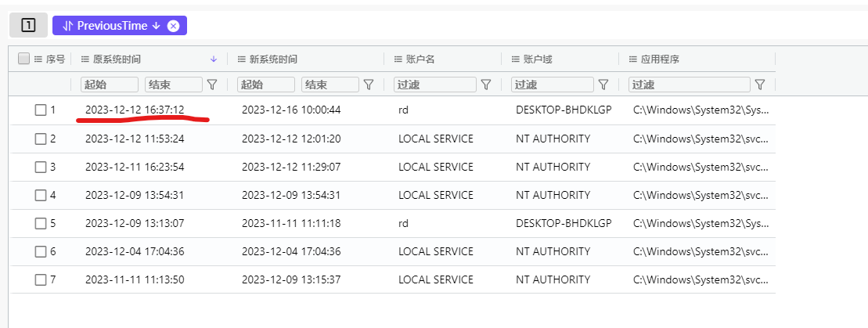
Task: Sort by the 应用程序 column header
Action: pyautogui.click(x=660, y=59)
